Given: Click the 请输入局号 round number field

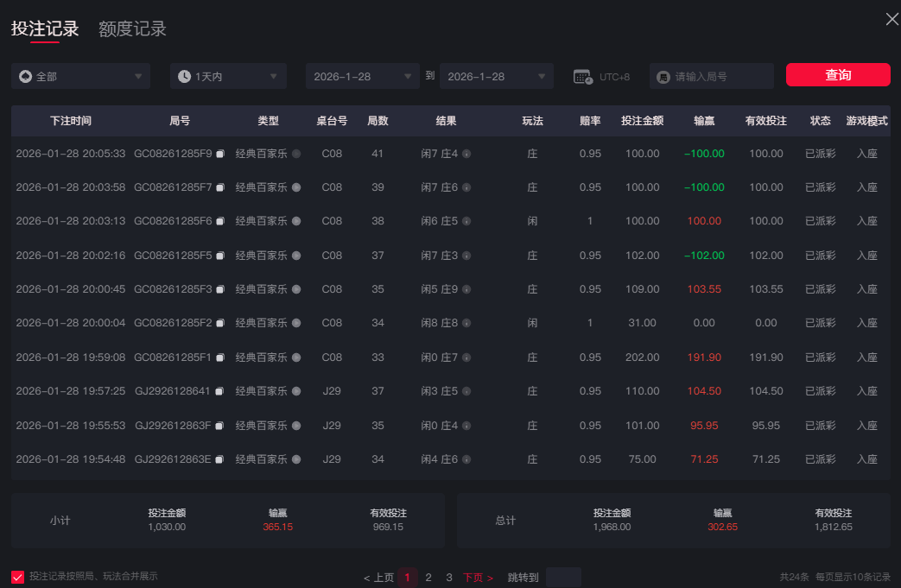Looking at the screenshot, I should [720, 77].
